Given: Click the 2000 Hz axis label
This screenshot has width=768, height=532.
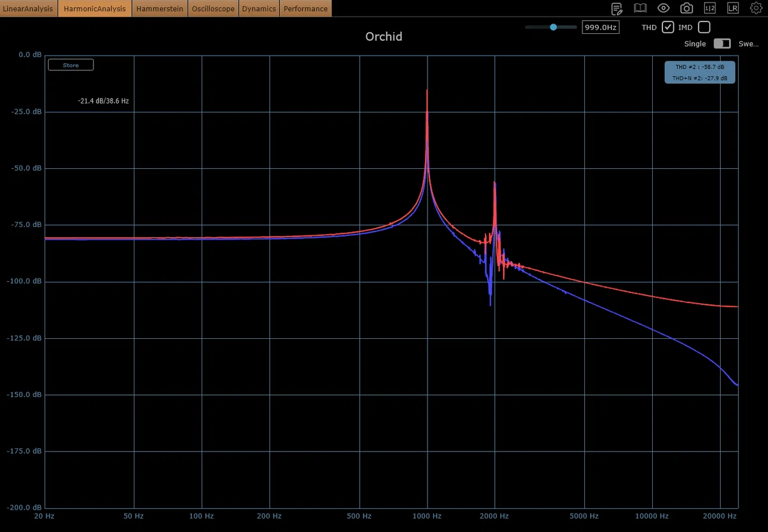Looking at the screenshot, I should coord(494,515).
